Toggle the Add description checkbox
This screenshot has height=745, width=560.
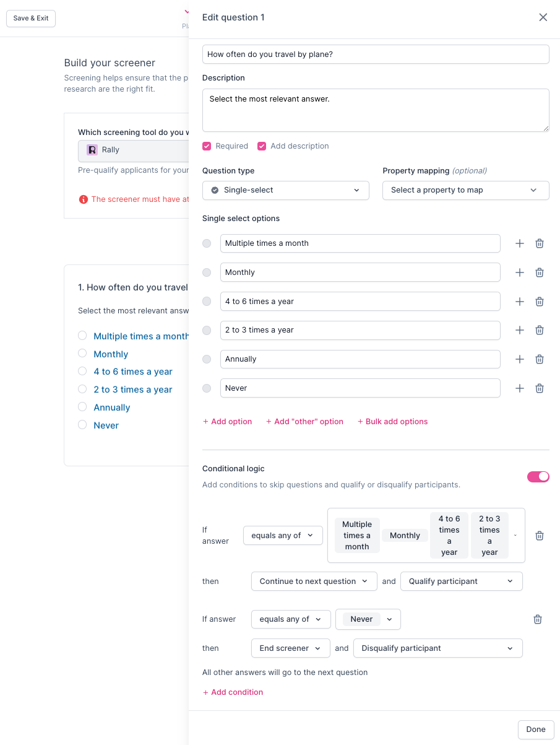(x=262, y=146)
